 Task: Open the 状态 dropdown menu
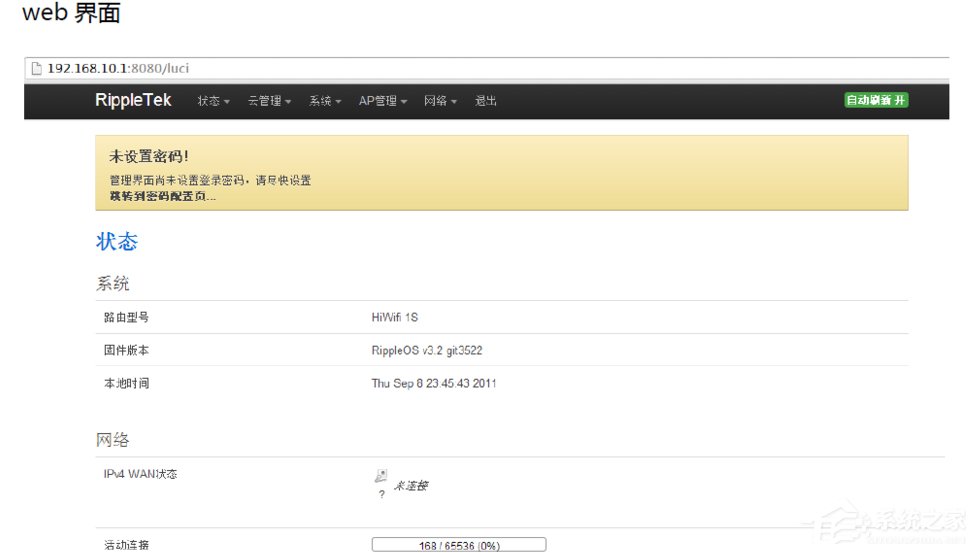213,101
